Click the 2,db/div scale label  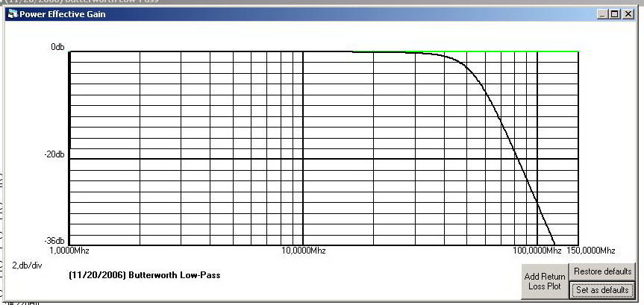(27, 265)
